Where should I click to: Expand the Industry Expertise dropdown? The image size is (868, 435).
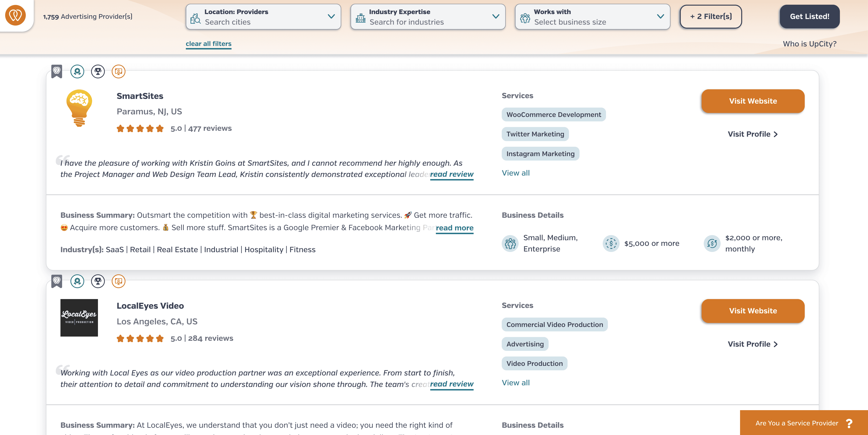point(428,16)
